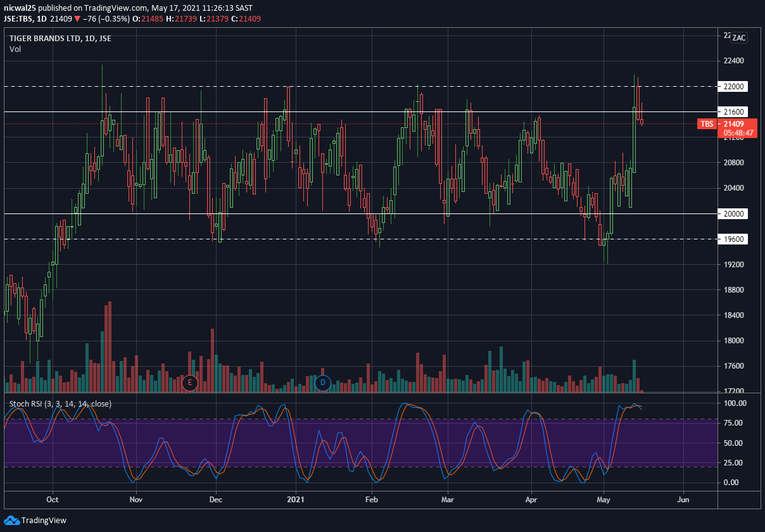Viewport: 765px width, 532px height.
Task: Select the solid horizontal line at 21600
Action: coord(361,112)
